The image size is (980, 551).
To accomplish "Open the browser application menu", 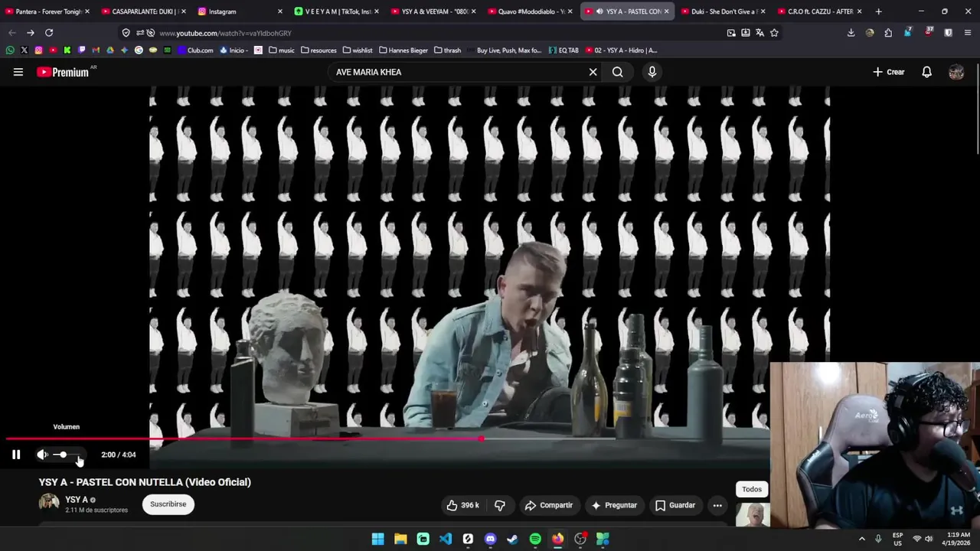I will tap(968, 33).
